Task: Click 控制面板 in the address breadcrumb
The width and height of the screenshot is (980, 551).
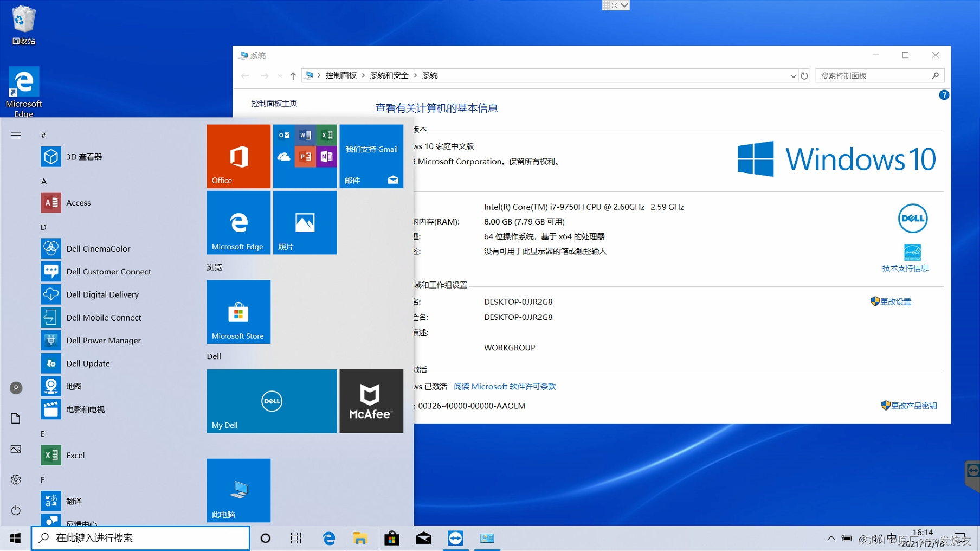Action: coord(341,75)
